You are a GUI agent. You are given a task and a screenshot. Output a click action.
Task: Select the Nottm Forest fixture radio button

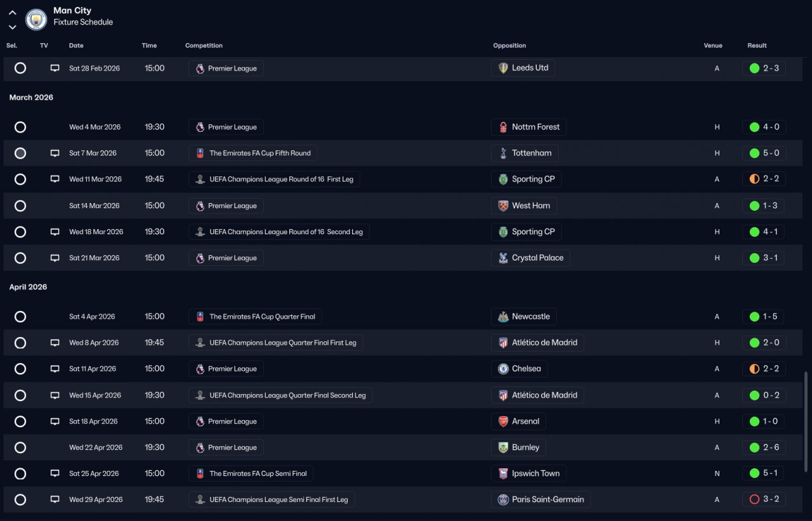[x=20, y=127]
